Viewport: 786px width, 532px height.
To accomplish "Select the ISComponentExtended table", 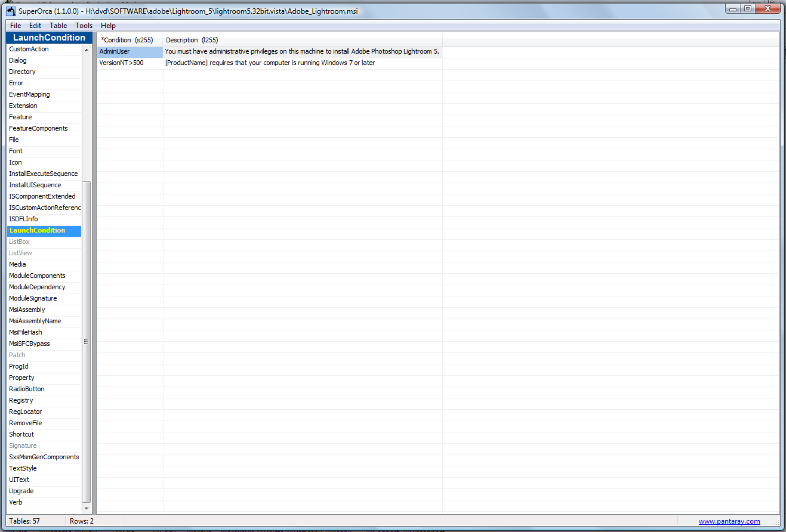I will (44, 196).
